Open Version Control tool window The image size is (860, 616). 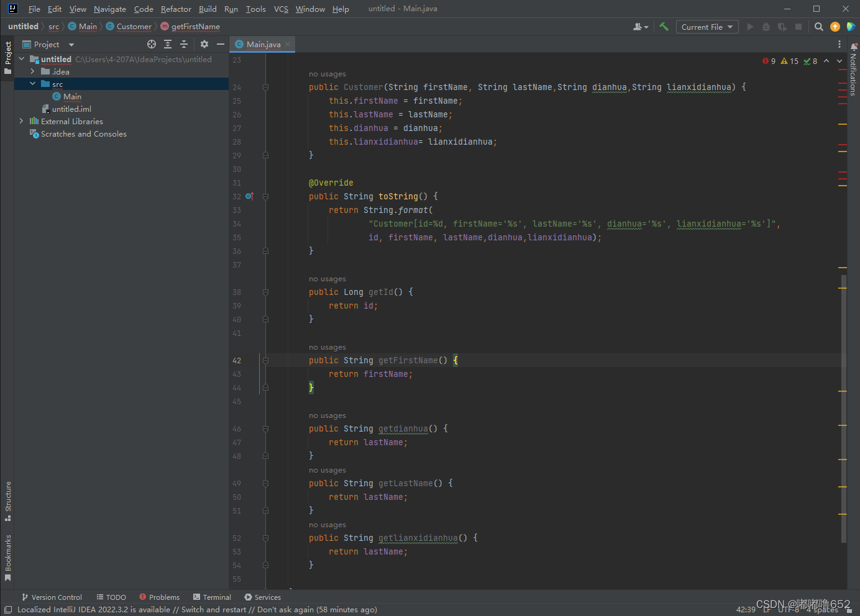(52, 597)
